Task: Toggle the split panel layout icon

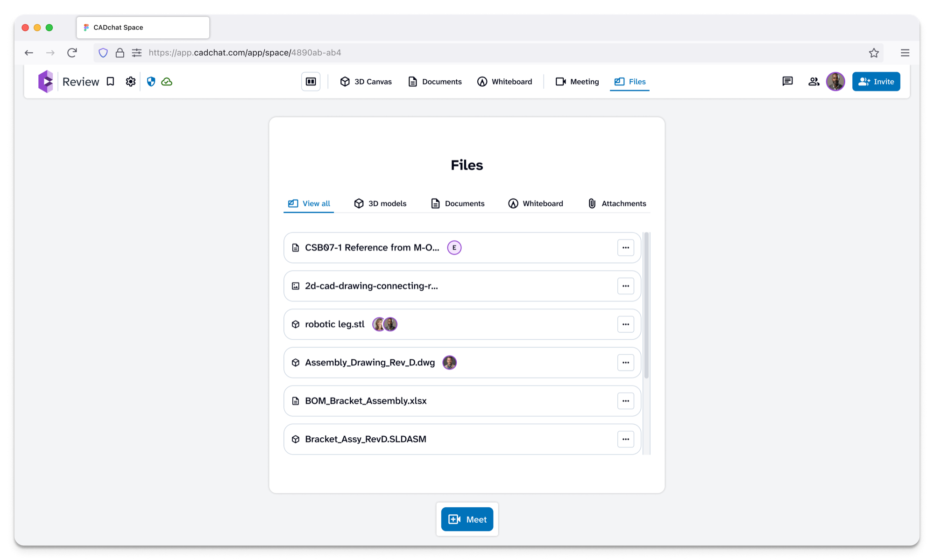Action: click(x=311, y=82)
